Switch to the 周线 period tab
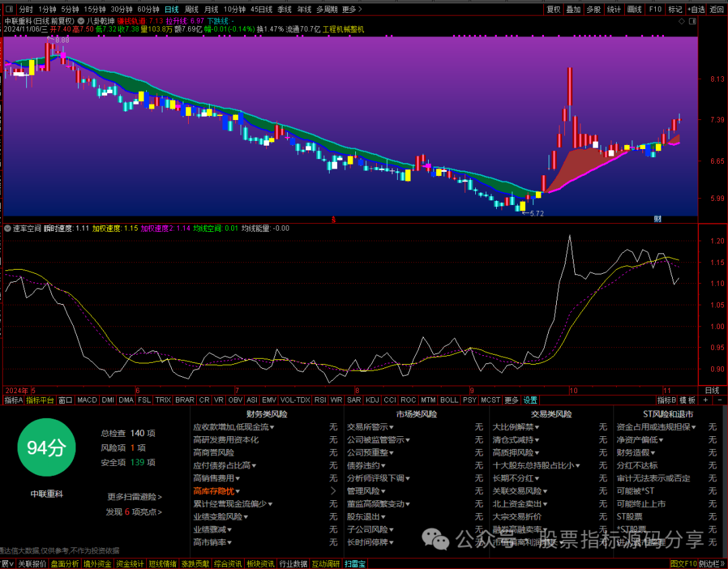 pos(191,9)
